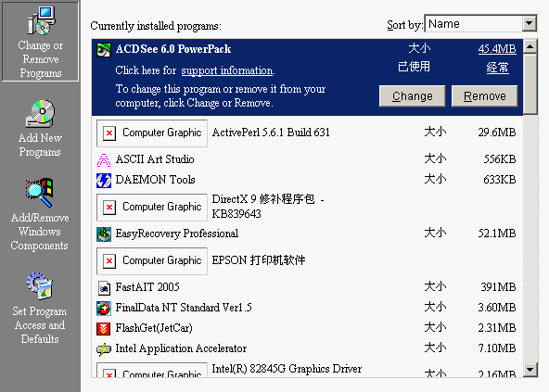Viewport: 549px width, 392px height.
Task: Click the FinalData NT Standard icon
Action: (104, 309)
